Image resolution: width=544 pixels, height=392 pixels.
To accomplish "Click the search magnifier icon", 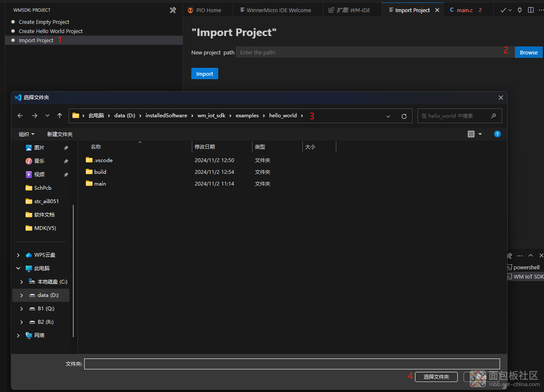I will coord(493,116).
